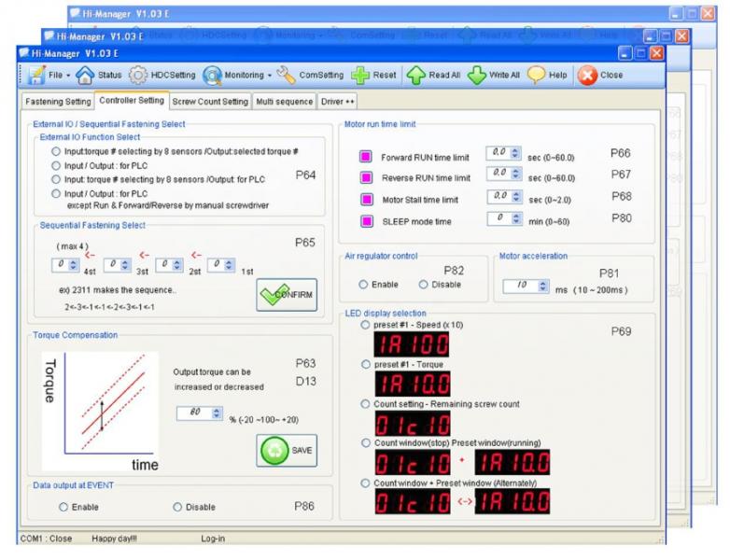The width and height of the screenshot is (730, 560).
Task: Select preset #1 - Torque LED display
Action: 365,364
